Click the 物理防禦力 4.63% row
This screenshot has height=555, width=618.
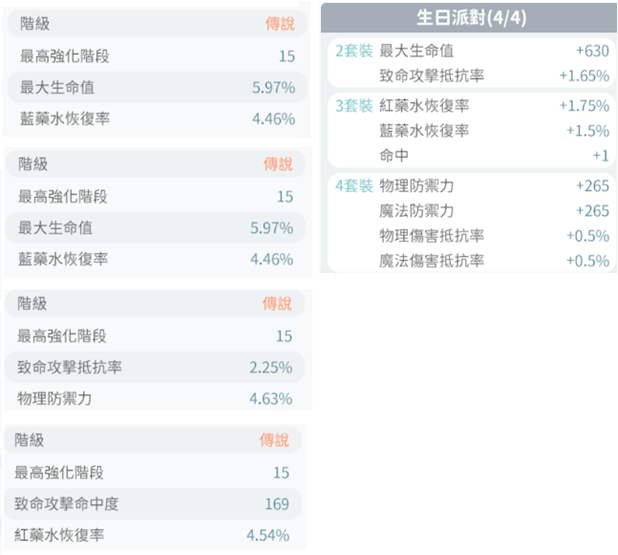tap(154, 399)
